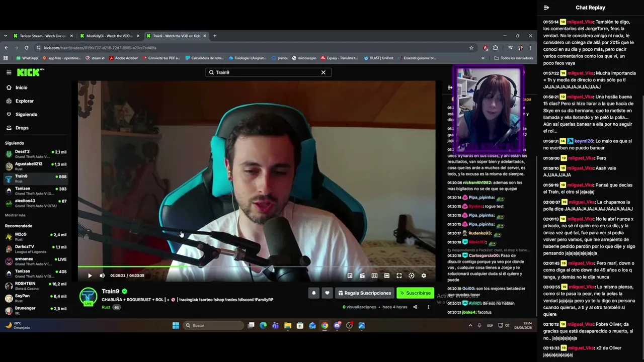Expand following list with Mostrar más

15,215
